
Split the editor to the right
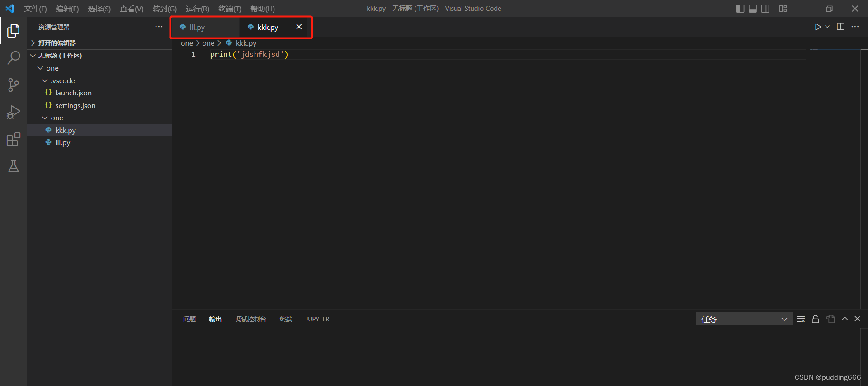[x=840, y=27]
